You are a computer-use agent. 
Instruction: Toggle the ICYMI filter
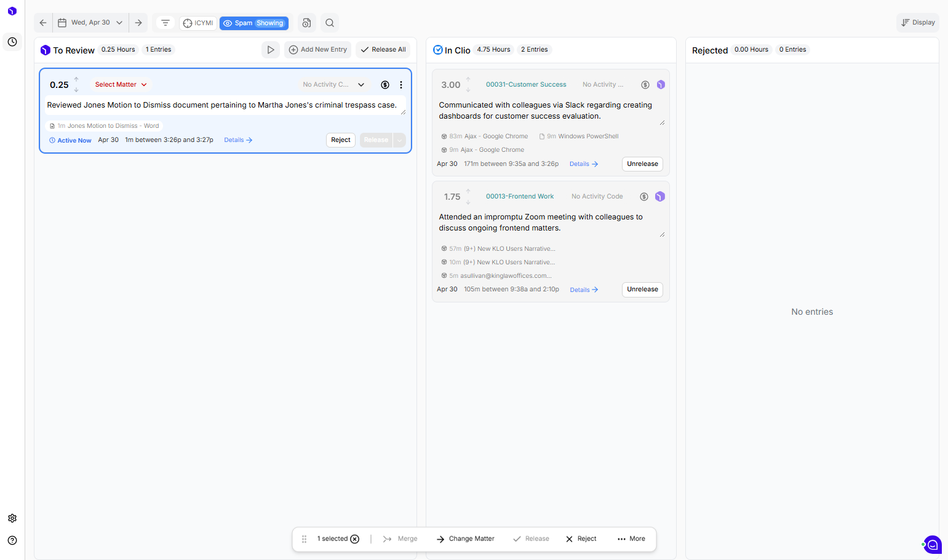click(x=198, y=23)
